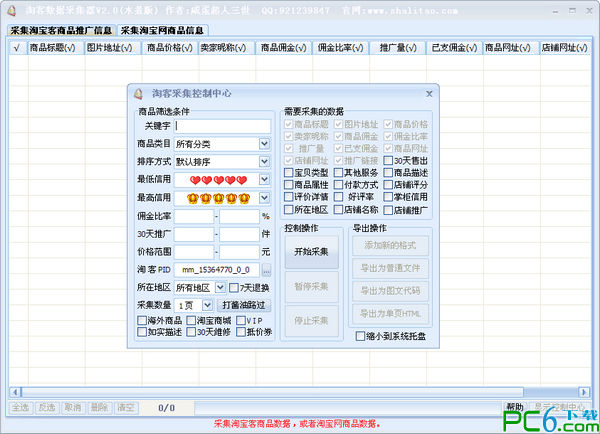Click the maximum 佣金比率 input field
600x434 pixels.
click(240, 216)
